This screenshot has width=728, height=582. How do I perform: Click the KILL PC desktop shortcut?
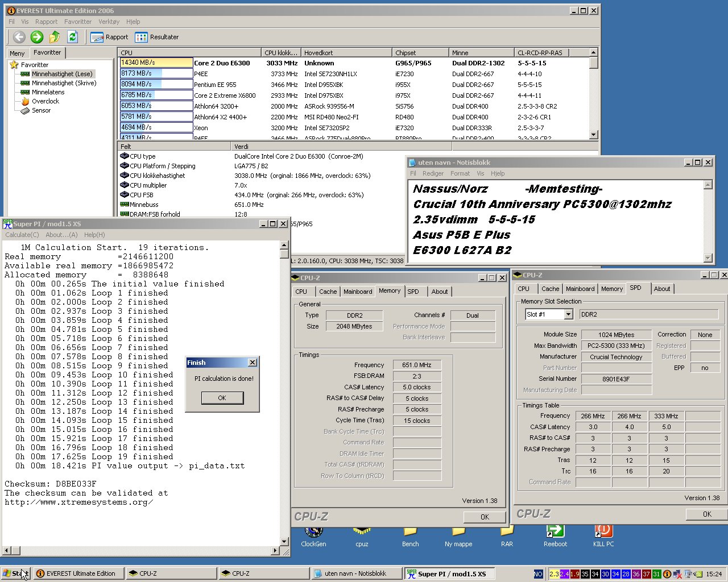603,537
